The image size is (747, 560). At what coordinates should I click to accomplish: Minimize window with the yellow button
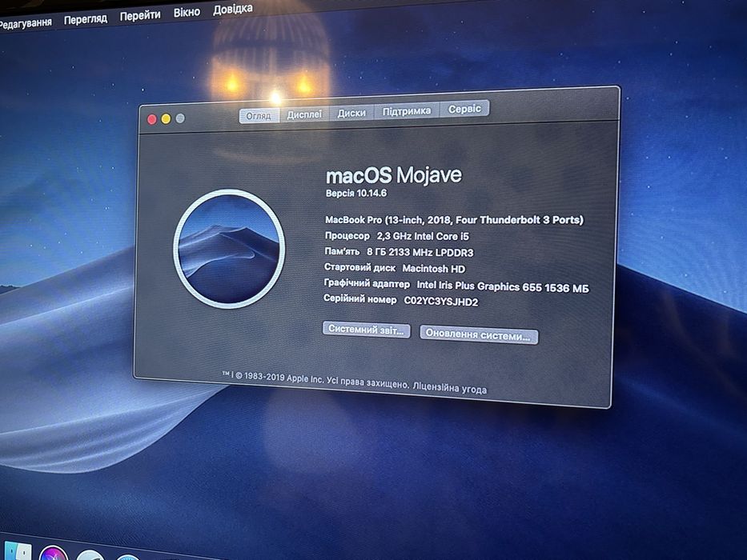(x=166, y=119)
